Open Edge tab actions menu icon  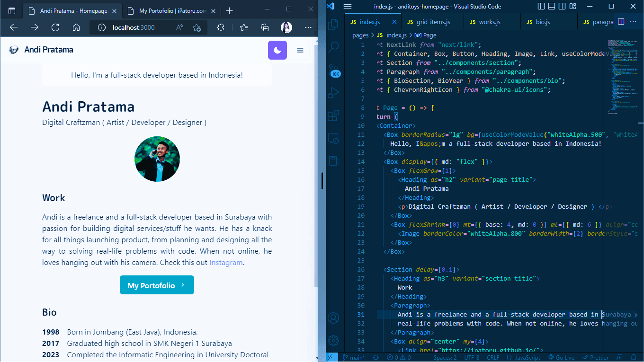coord(12,10)
